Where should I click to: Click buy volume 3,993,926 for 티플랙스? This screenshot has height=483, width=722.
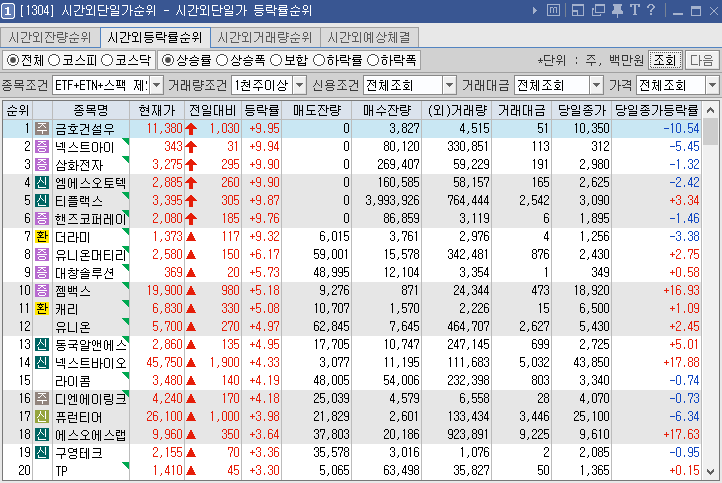(x=392, y=201)
